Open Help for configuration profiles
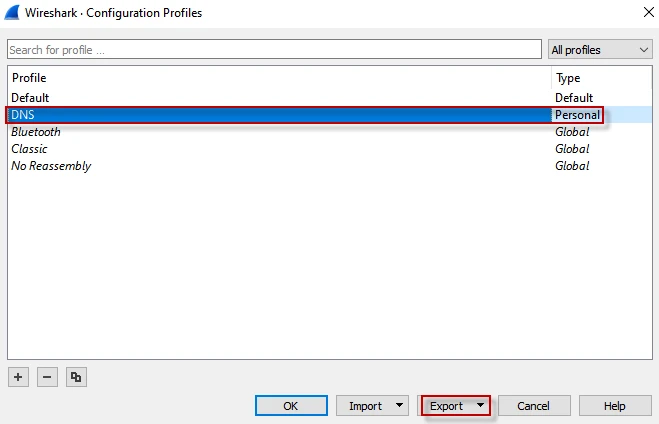The height and width of the screenshot is (424, 659). click(x=615, y=406)
